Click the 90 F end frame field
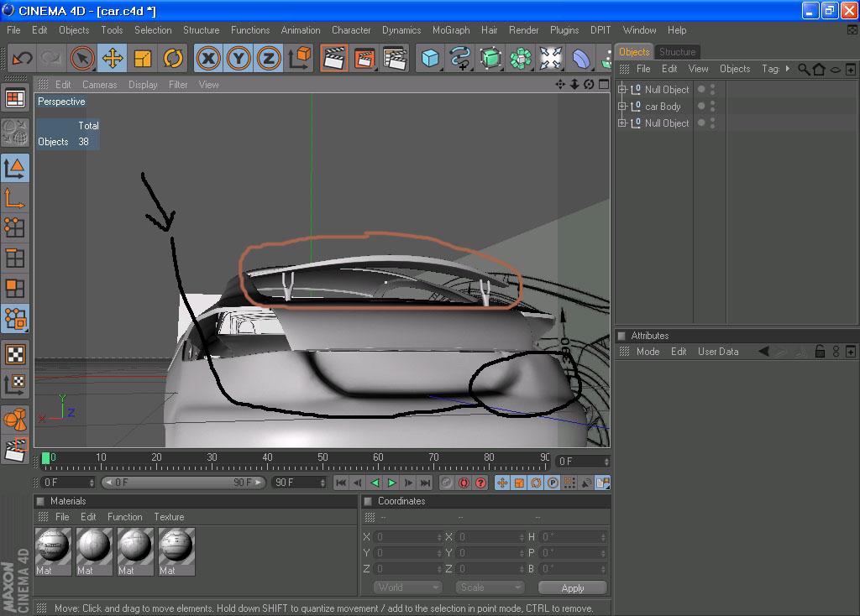The width and height of the screenshot is (860, 616). [x=300, y=483]
